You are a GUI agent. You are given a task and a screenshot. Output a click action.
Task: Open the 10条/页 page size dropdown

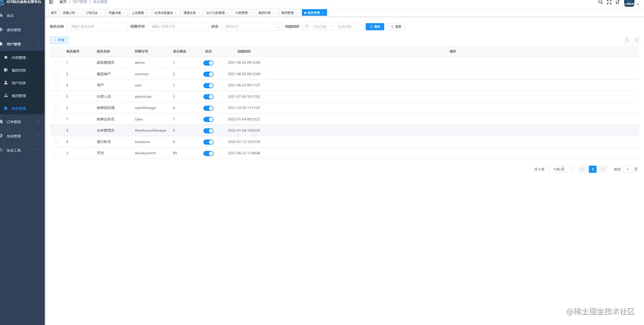point(561,169)
